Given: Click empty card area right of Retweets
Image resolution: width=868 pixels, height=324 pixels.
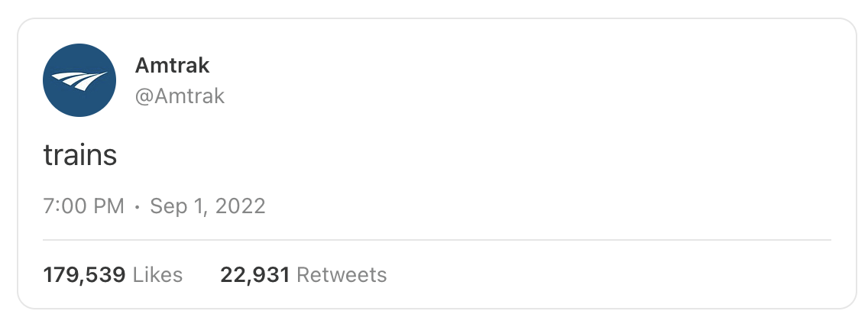Looking at the screenshot, I should (x=611, y=275).
